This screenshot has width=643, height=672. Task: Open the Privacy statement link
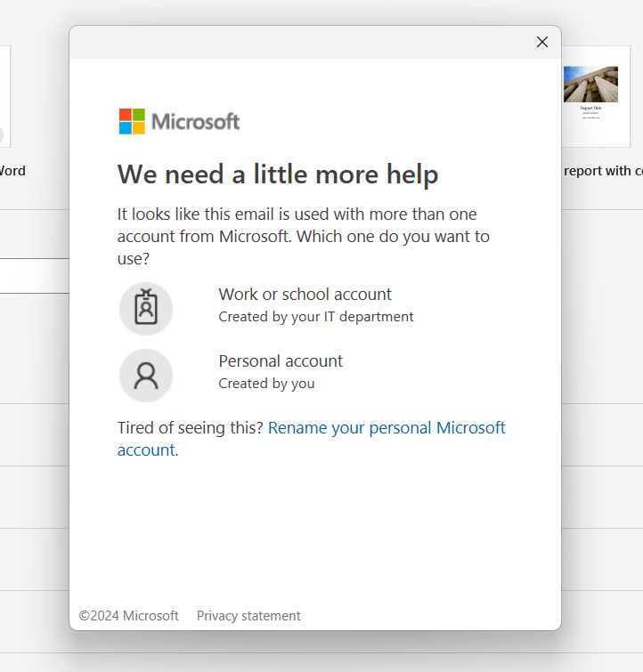(x=248, y=616)
